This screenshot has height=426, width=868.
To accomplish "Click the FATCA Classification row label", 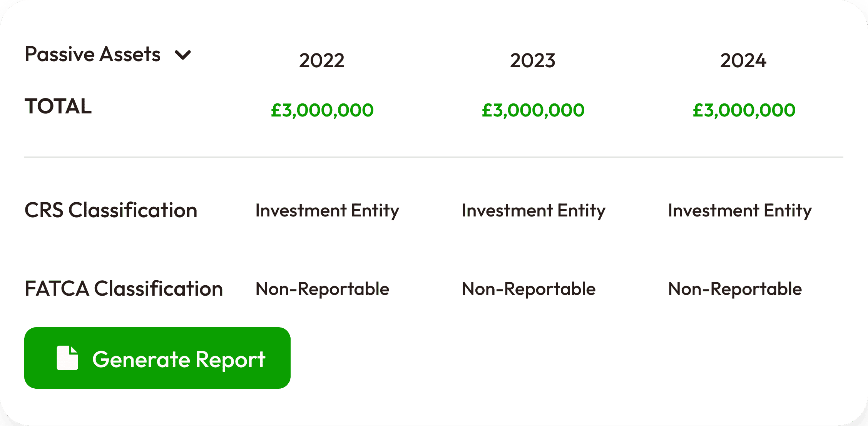I will point(124,289).
